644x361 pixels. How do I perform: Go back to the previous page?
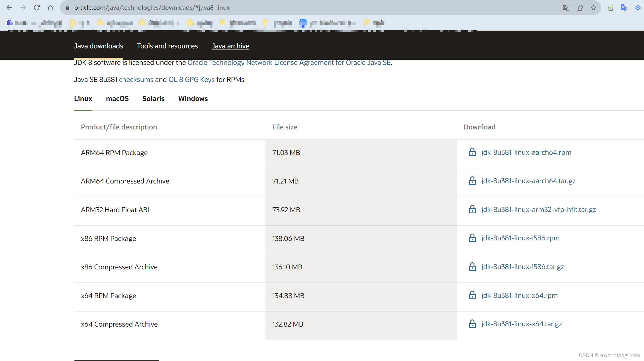pos(9,8)
